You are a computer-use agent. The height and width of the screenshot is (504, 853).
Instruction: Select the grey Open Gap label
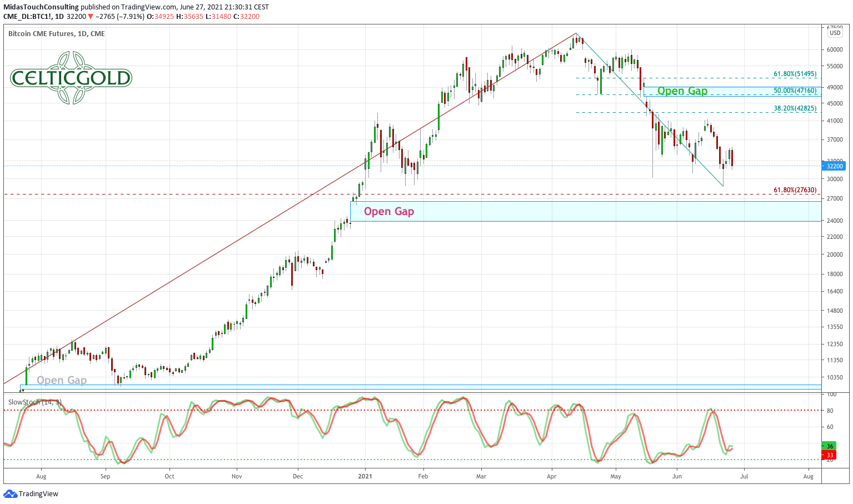61,380
